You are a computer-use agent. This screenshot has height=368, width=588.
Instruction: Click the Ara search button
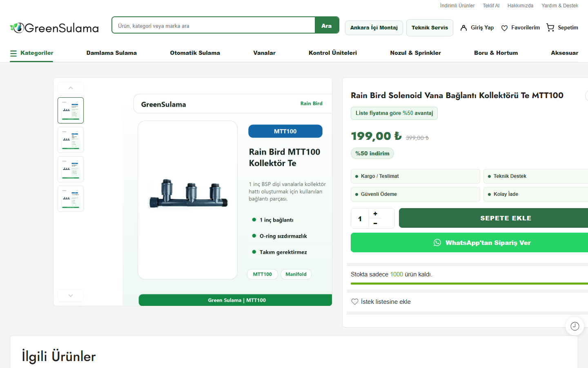[327, 25]
